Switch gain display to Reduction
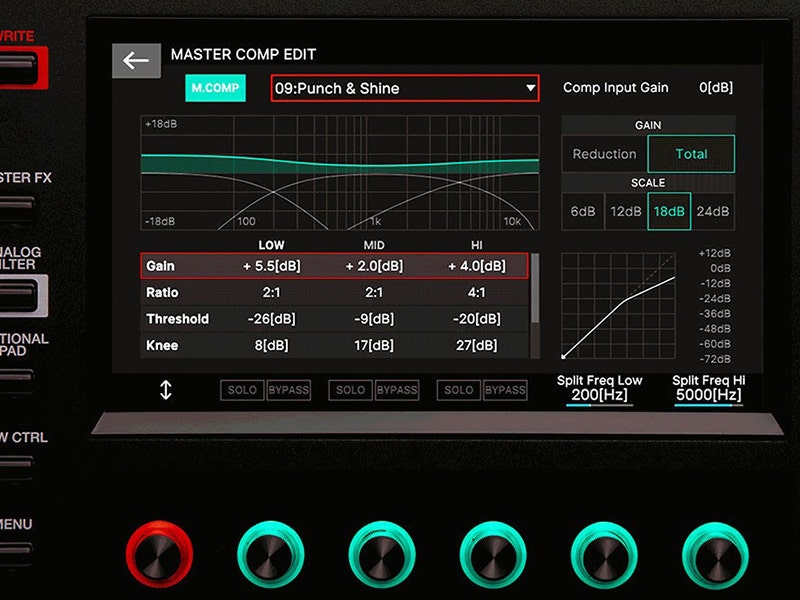 pyautogui.click(x=604, y=154)
